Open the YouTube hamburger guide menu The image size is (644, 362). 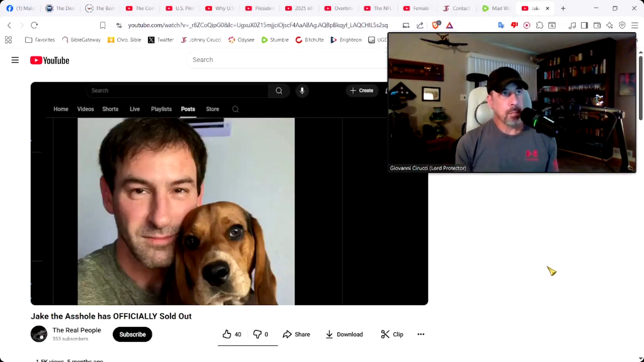[x=15, y=60]
